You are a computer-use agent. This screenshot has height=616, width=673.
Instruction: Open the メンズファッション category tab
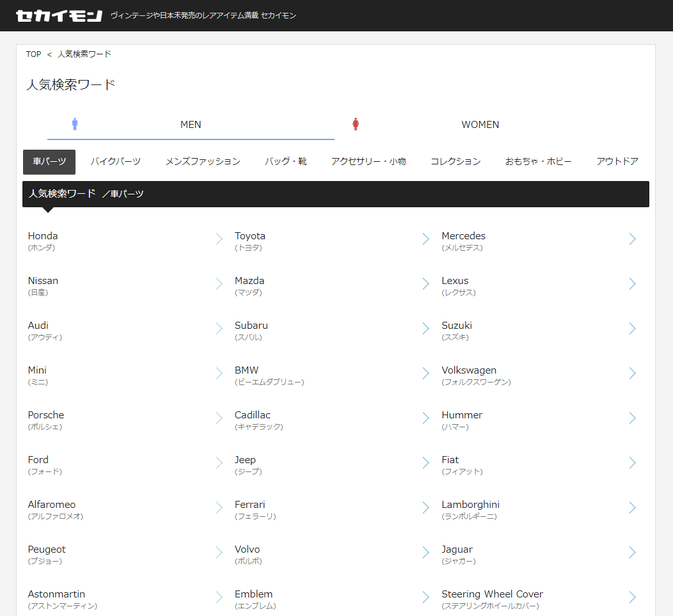(203, 162)
